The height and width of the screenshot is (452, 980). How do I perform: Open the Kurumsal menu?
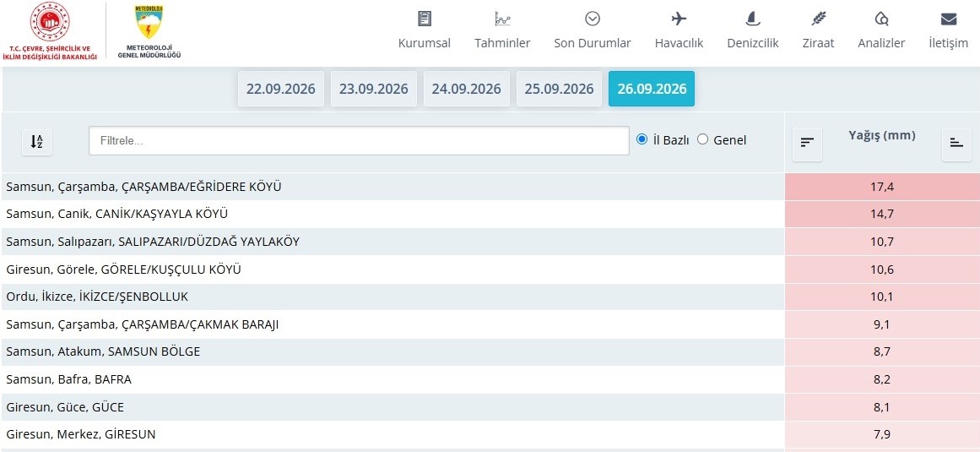[x=425, y=43]
